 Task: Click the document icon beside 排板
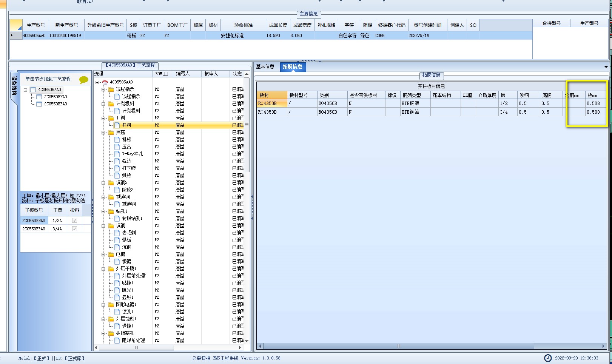(117, 139)
